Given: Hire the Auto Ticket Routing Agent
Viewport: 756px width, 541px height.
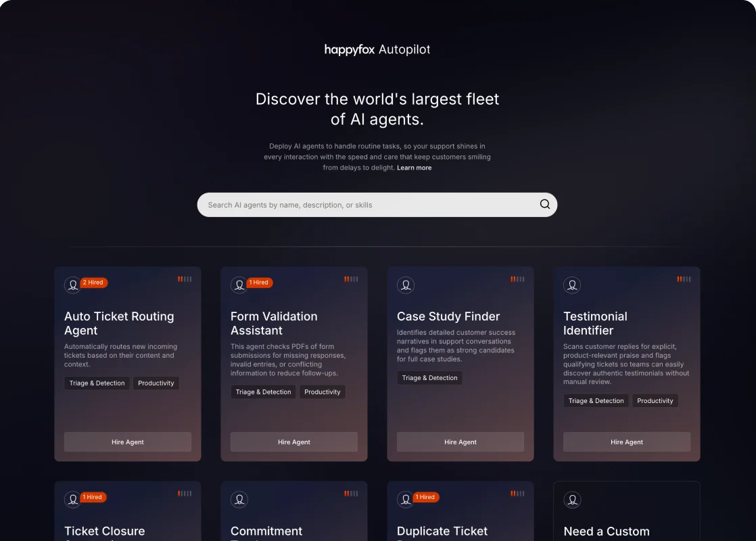Looking at the screenshot, I should (x=128, y=442).
